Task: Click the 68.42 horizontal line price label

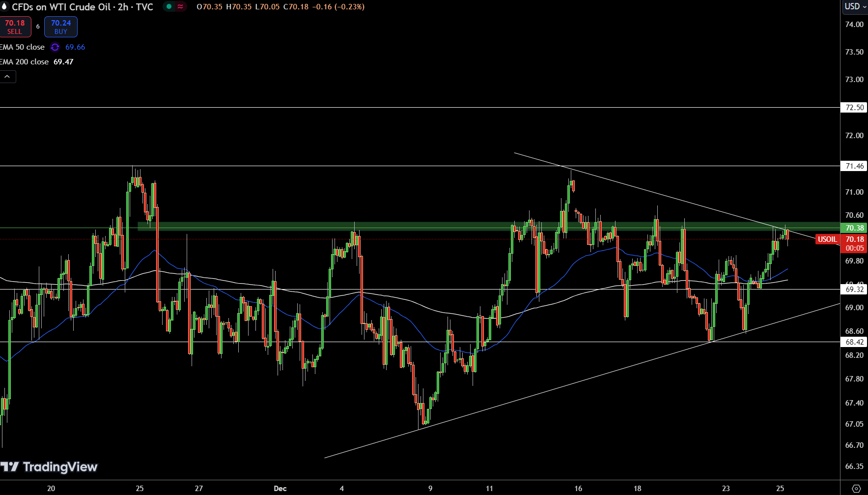Action: 854,342
